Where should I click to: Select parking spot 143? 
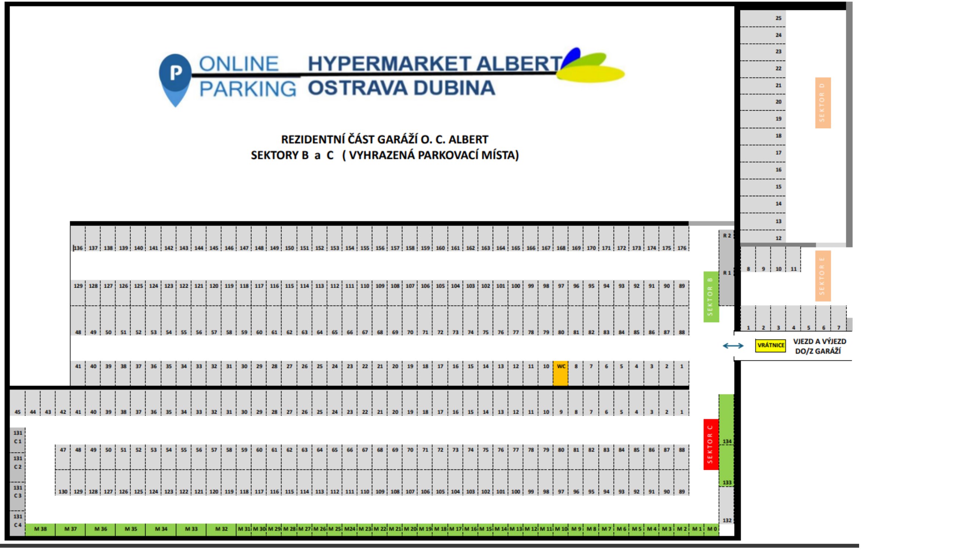click(x=184, y=238)
